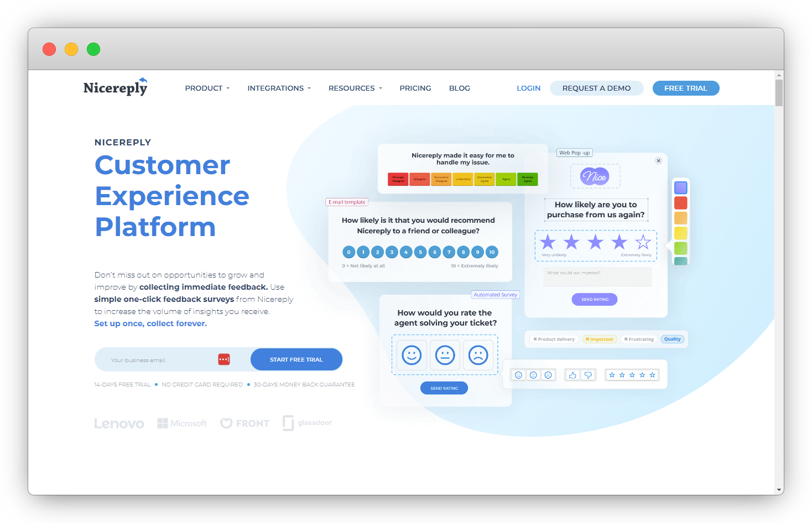Click the 'E-mail template' label
This screenshot has width=812, height=523.
click(347, 202)
